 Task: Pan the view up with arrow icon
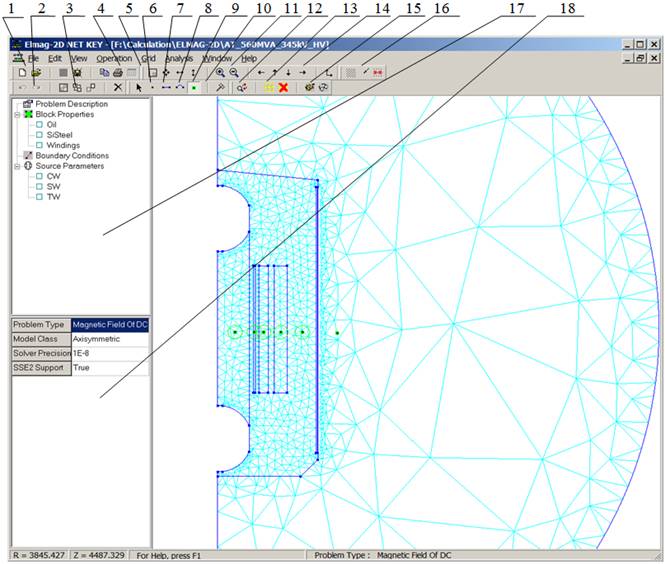point(275,73)
